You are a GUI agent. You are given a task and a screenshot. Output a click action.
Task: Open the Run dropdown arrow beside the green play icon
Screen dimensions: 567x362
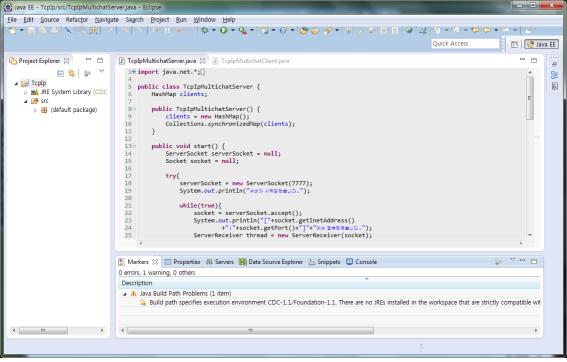click(232, 31)
